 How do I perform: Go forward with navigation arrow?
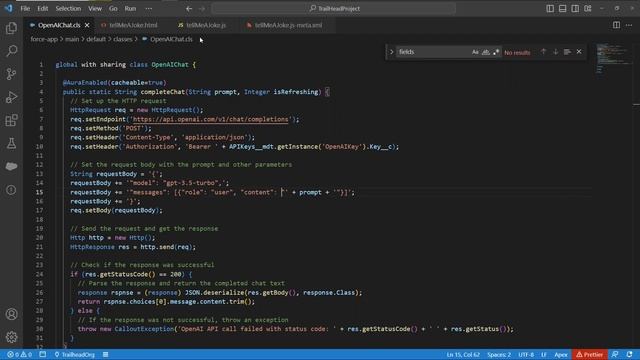coord(202,9)
